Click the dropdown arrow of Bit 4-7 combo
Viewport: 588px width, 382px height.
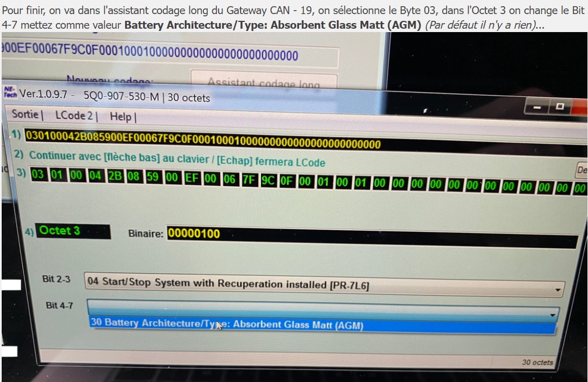coord(553,314)
